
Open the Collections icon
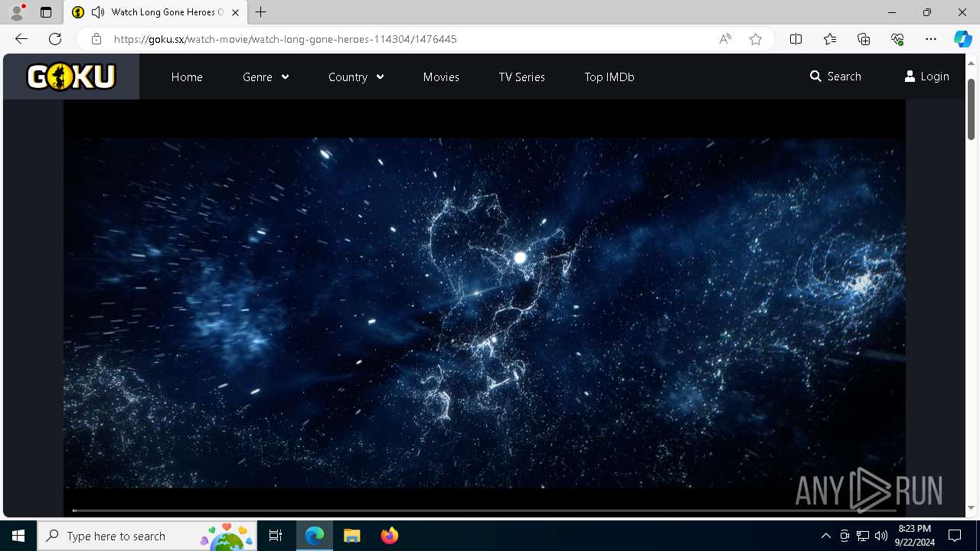pyautogui.click(x=864, y=39)
